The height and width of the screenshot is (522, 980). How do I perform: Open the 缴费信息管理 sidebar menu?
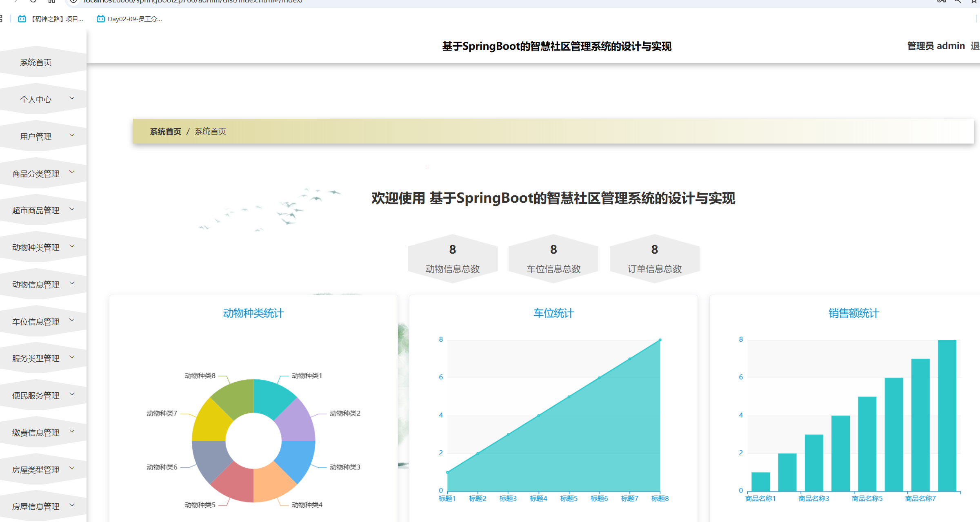36,433
